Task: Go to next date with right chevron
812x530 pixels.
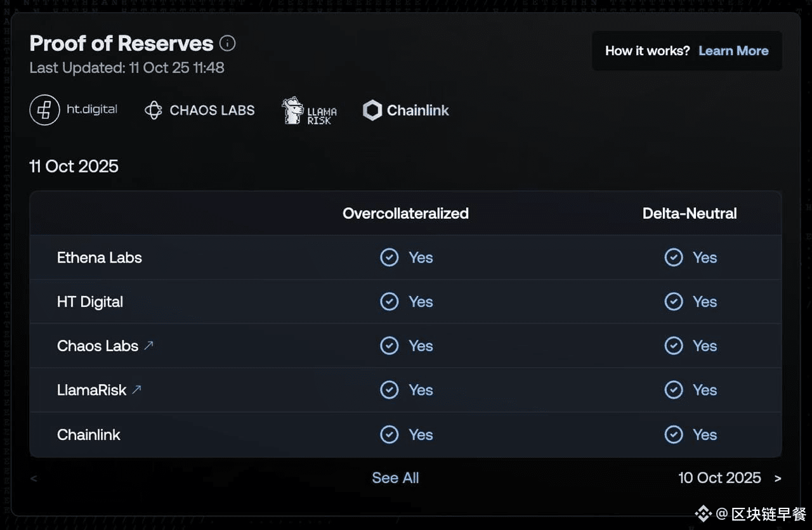Action: click(778, 478)
